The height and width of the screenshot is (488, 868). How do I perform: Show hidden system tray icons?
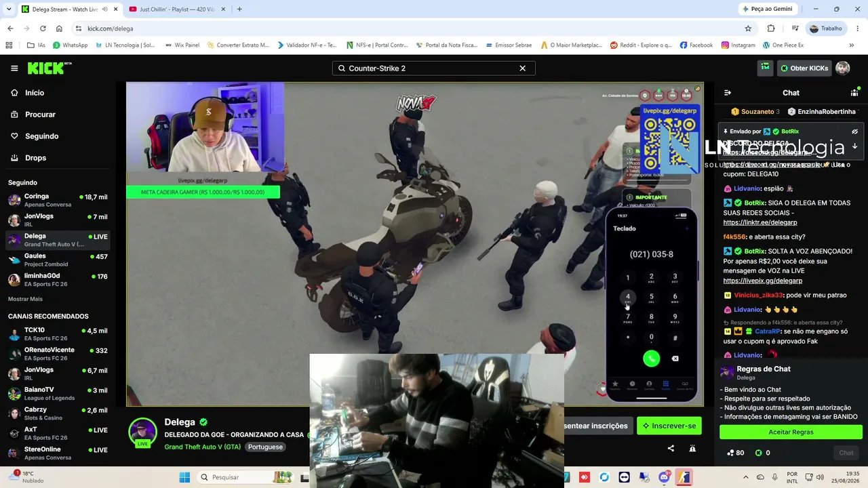pyautogui.click(x=746, y=477)
